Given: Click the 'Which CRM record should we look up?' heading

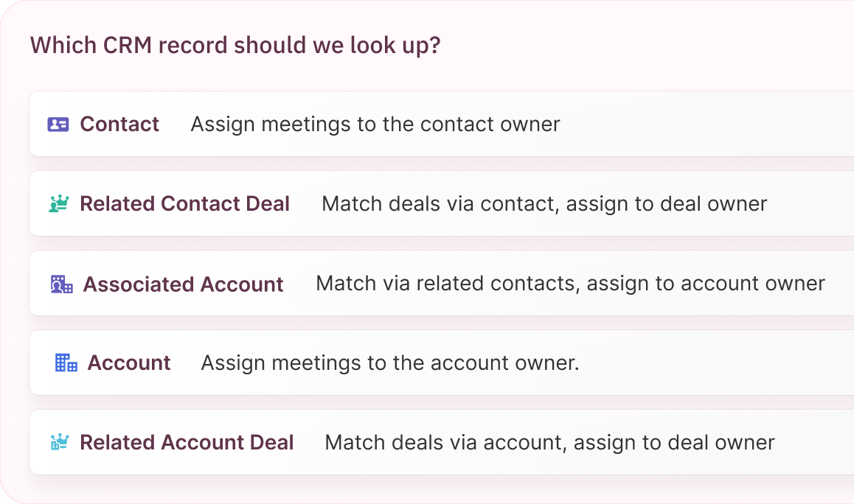Looking at the screenshot, I should (235, 45).
